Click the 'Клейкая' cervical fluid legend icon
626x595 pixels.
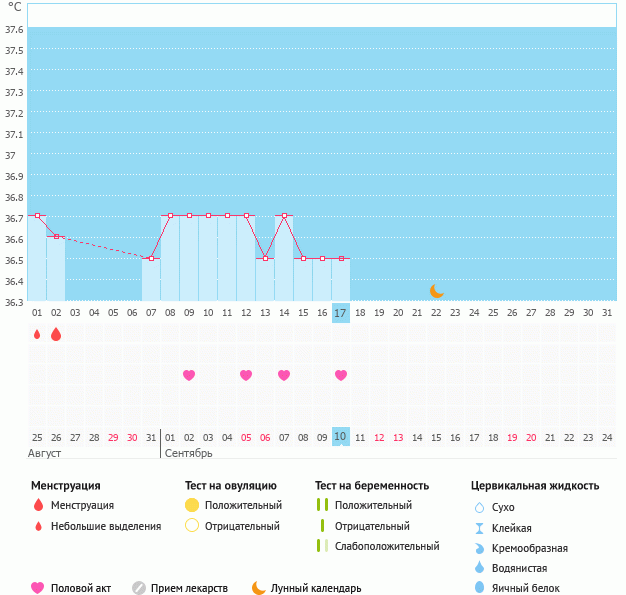tap(479, 528)
